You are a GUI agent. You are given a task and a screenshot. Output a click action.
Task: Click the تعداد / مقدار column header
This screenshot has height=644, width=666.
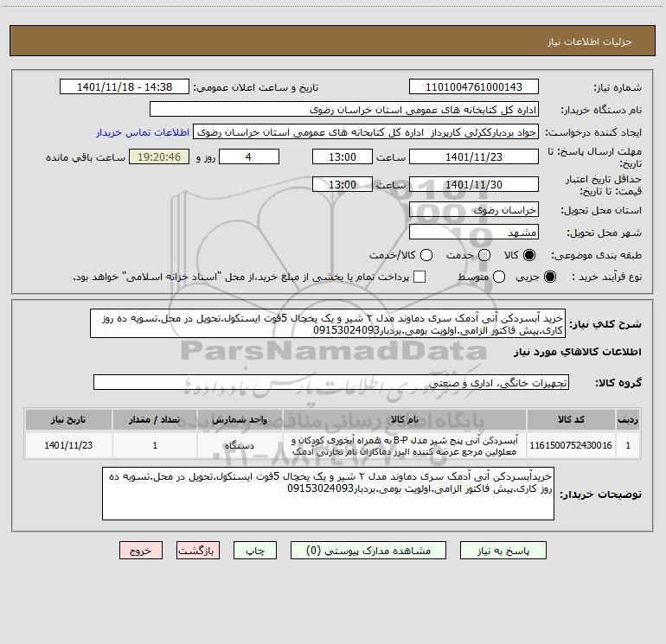pyautogui.click(x=155, y=419)
